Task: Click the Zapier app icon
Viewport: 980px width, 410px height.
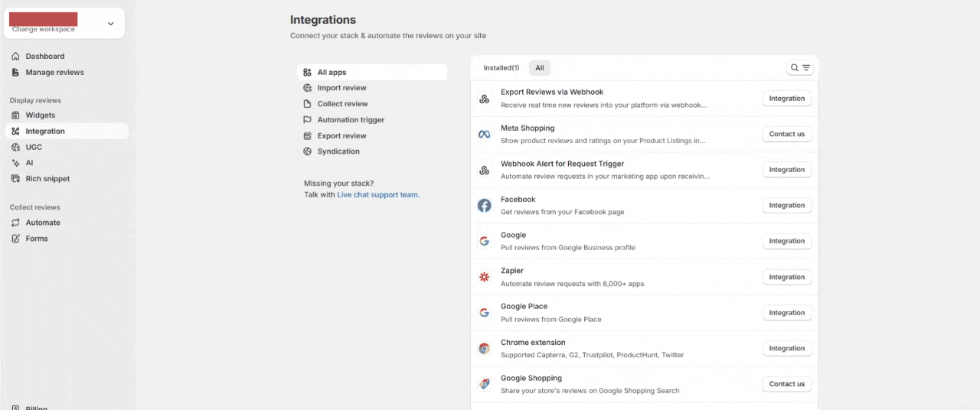Action: pyautogui.click(x=484, y=277)
